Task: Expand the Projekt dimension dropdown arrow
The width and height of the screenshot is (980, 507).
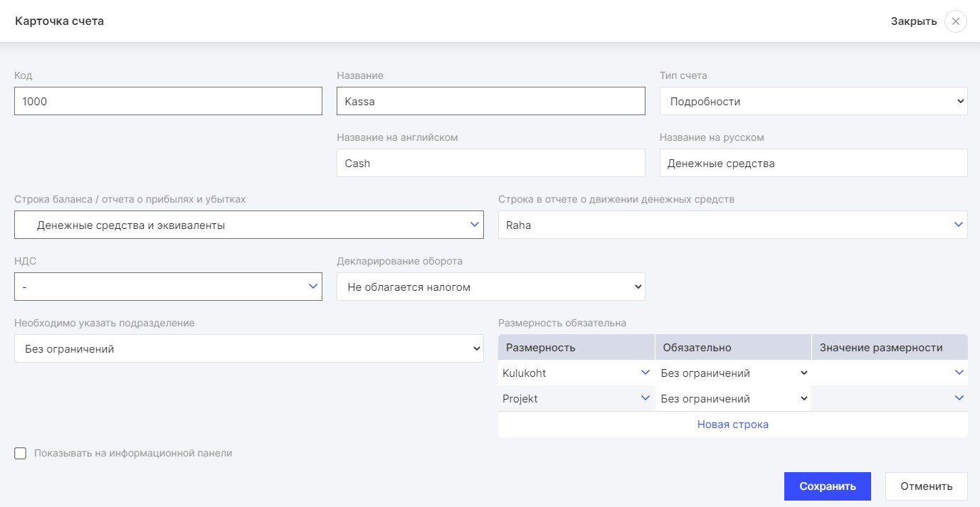Action: click(x=645, y=398)
